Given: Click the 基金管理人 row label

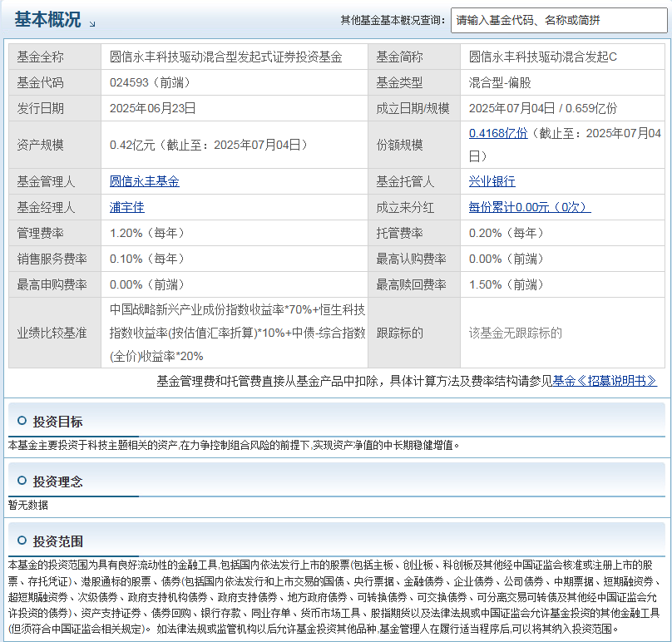Looking at the screenshot, I should click(x=46, y=181).
